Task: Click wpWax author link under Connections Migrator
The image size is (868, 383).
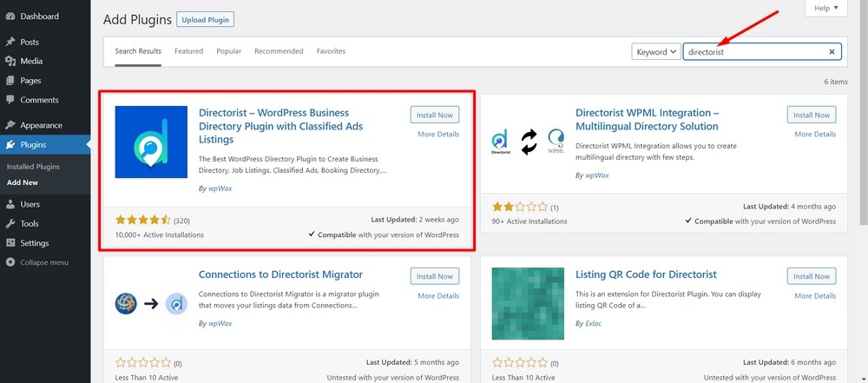Action: [220, 323]
